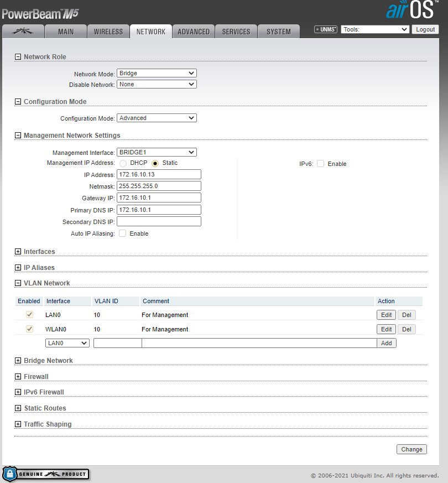Expand the IP Aliases section
The width and height of the screenshot is (448, 483).
(x=18, y=267)
